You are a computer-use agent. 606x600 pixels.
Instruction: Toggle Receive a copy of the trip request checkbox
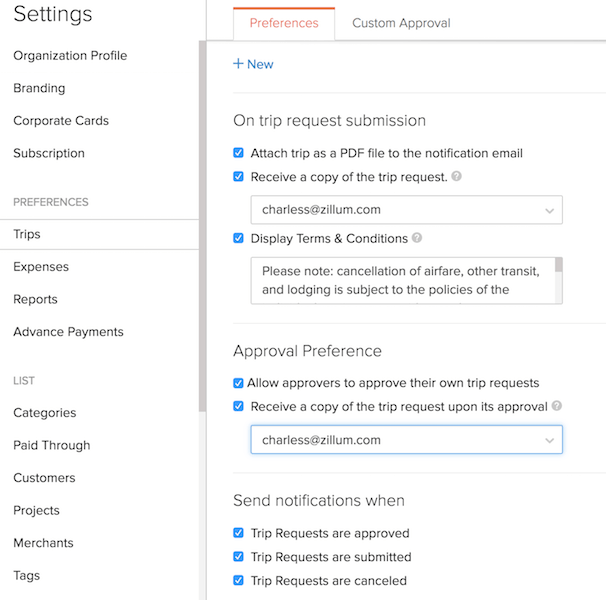point(238,176)
